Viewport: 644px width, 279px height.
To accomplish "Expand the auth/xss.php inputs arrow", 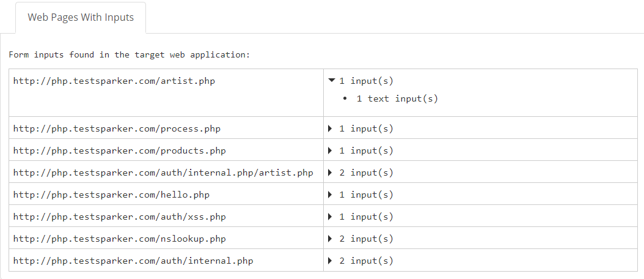I will (331, 217).
